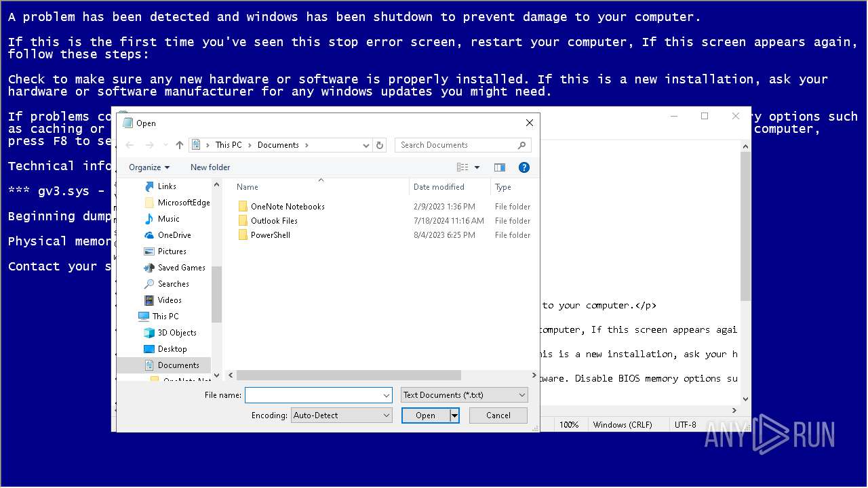Screen dimensions: 868x488
Task: Click the 7/18/2024 11:16 AM date cell
Action: point(449,221)
